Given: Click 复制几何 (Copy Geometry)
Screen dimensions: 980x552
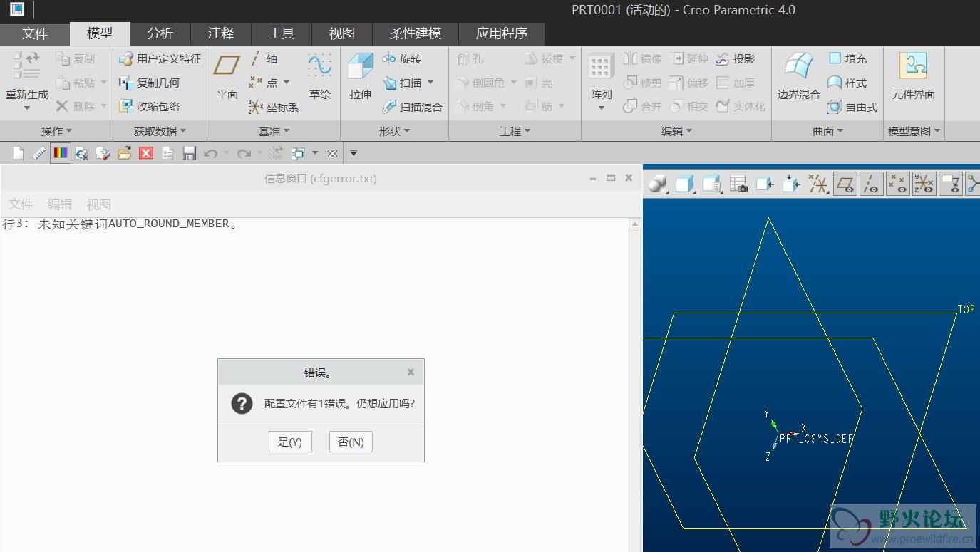Looking at the screenshot, I should pyautogui.click(x=149, y=83).
